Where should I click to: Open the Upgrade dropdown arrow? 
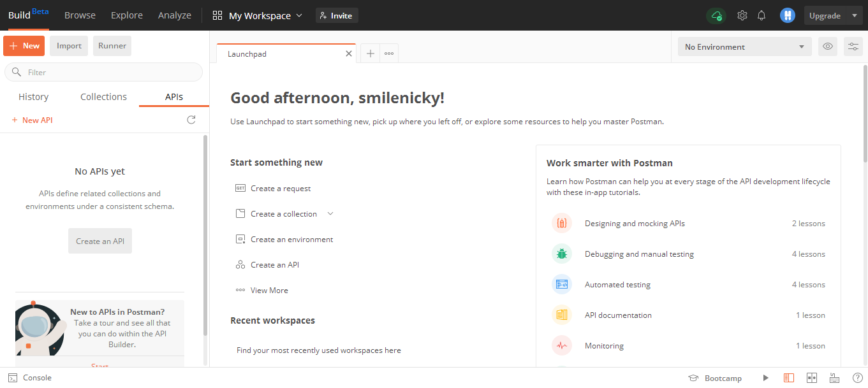[x=855, y=15]
